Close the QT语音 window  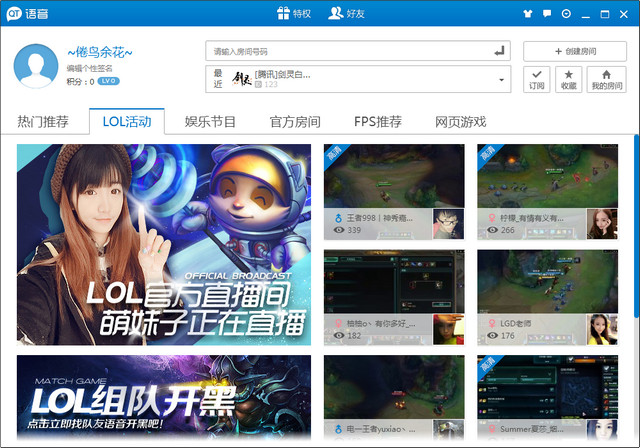tap(624, 14)
